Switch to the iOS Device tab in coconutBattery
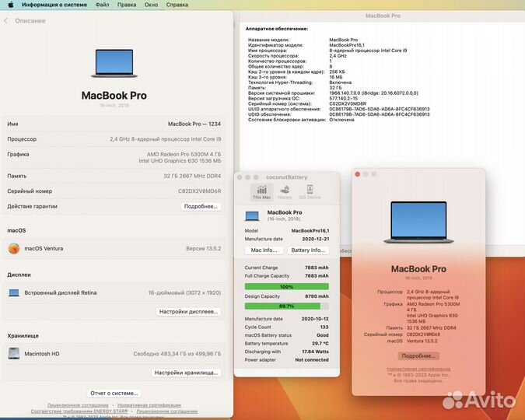Image resolution: width=525 pixels, height=420 pixels. [310, 192]
